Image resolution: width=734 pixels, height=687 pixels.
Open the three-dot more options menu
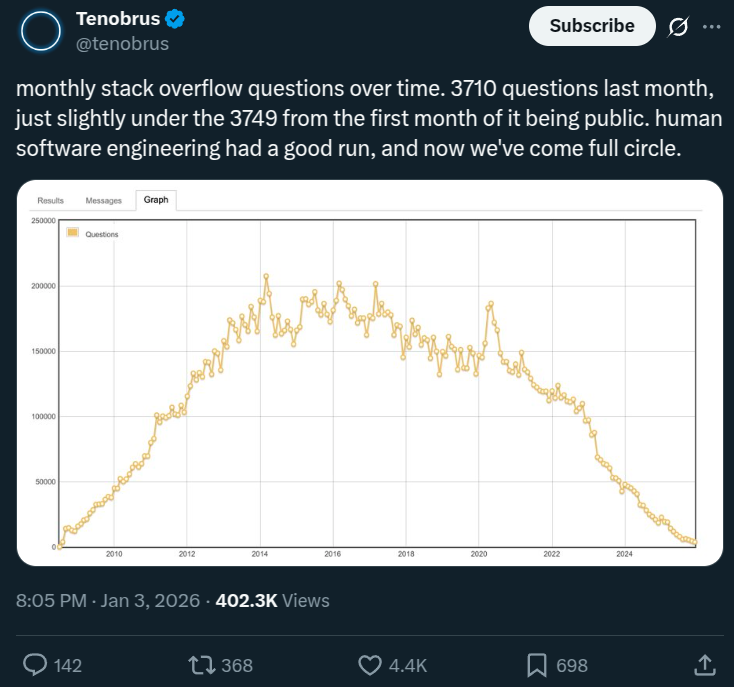pos(712,27)
